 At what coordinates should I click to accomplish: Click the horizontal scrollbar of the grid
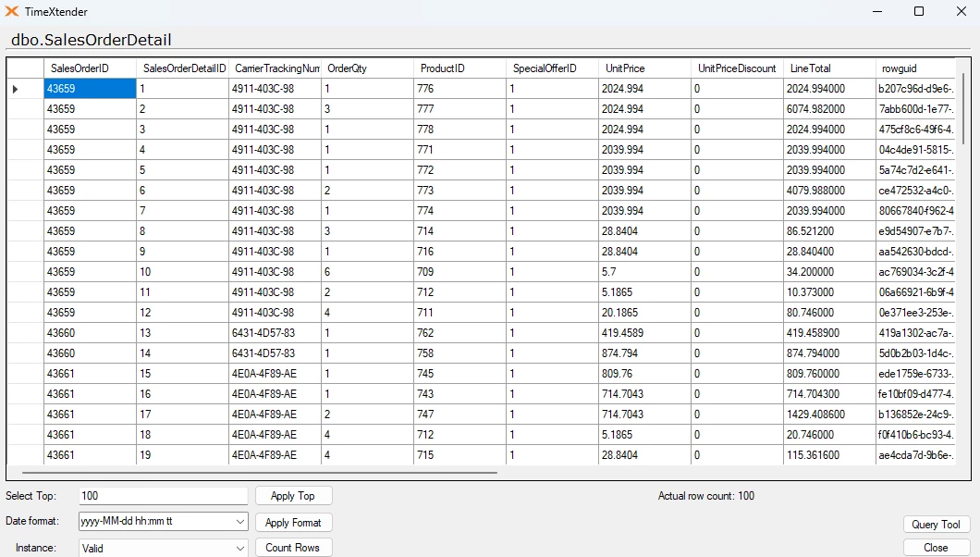[260, 473]
